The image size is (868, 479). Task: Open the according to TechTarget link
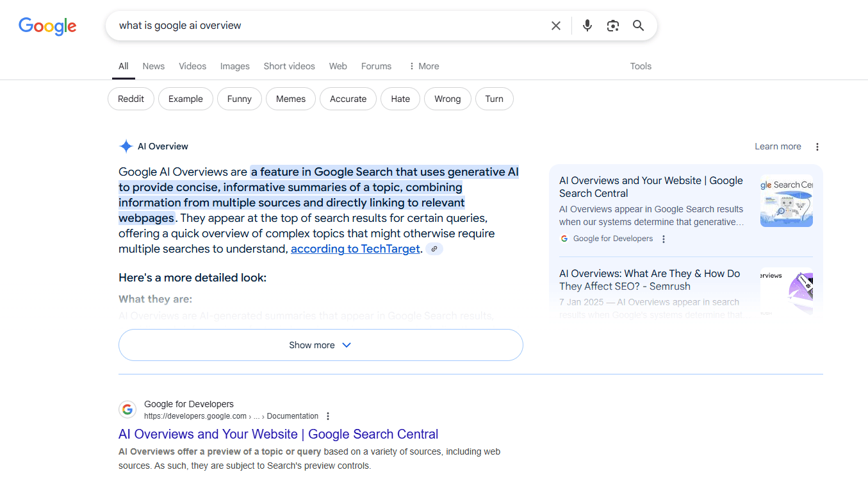tap(356, 249)
